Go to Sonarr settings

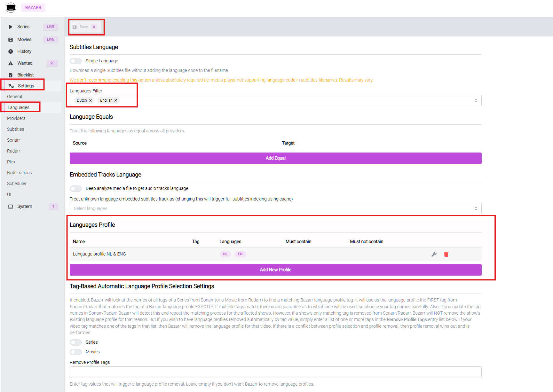13,140
